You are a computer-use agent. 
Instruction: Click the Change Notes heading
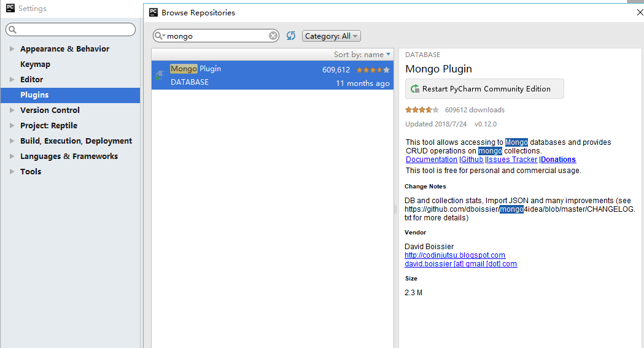[x=425, y=187]
